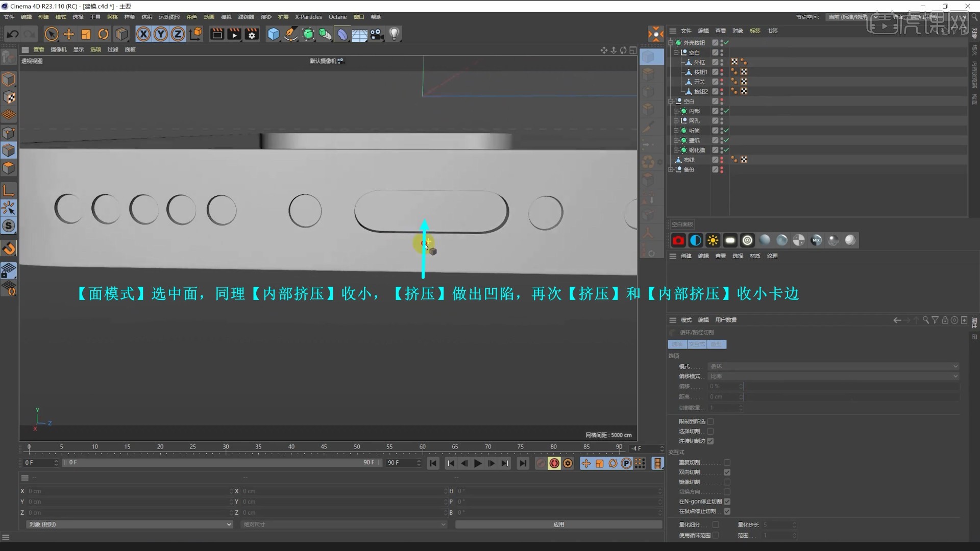Render the active view
This screenshot has width=980, height=551.
[217, 34]
